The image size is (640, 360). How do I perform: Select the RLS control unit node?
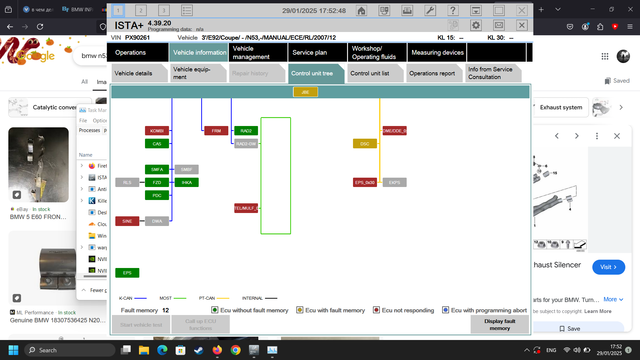127,182
